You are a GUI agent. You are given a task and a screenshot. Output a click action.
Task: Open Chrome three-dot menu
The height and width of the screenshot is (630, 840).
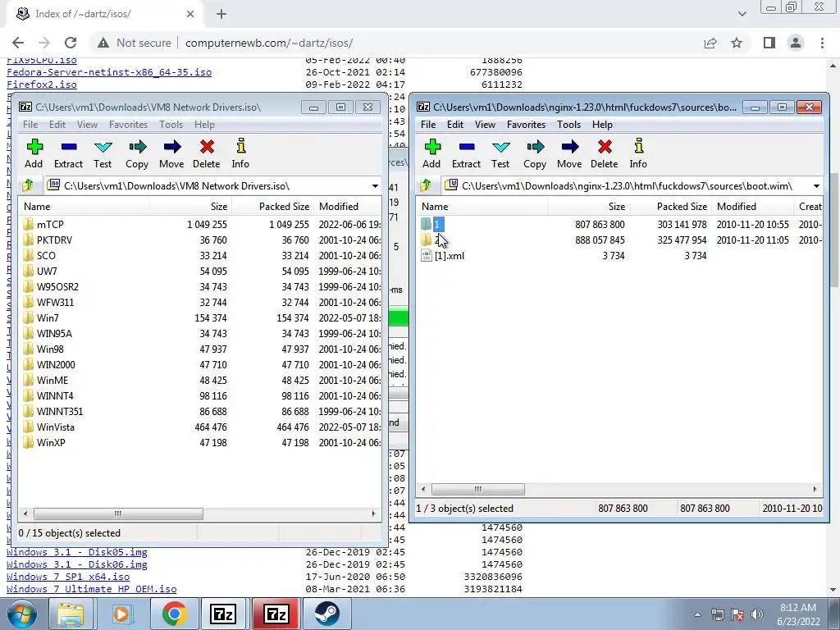point(822,43)
